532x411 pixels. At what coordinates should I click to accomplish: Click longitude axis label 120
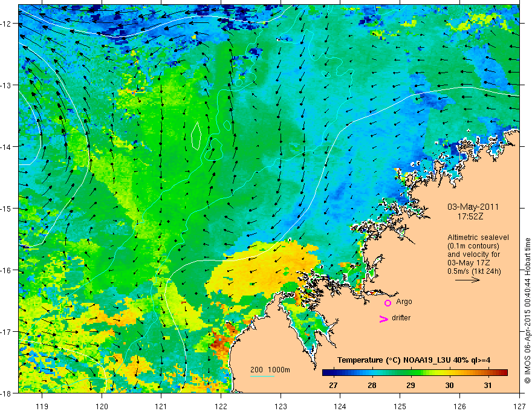click(x=102, y=406)
